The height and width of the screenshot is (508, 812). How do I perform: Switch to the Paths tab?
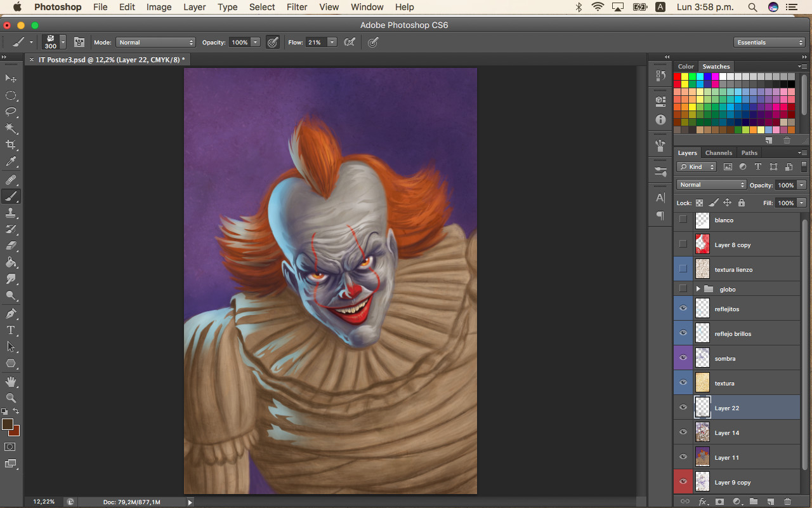(749, 153)
